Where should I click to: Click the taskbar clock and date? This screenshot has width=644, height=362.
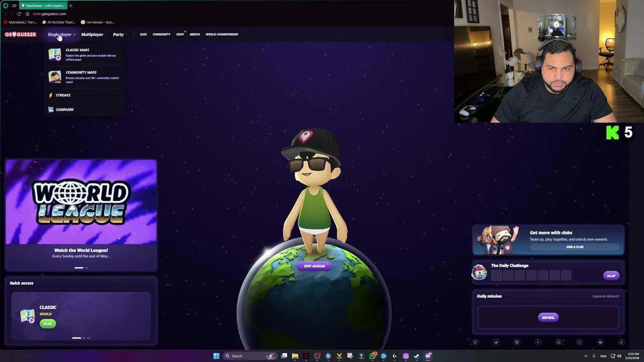pos(632,356)
